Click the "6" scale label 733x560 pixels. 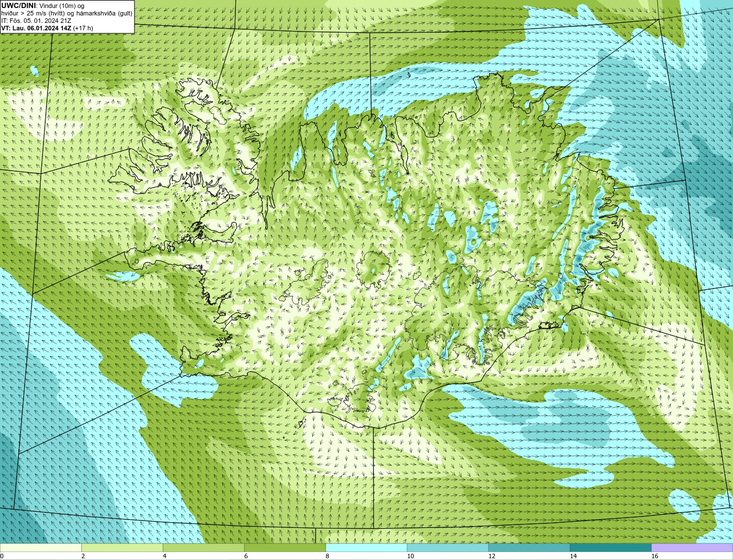tap(246, 556)
